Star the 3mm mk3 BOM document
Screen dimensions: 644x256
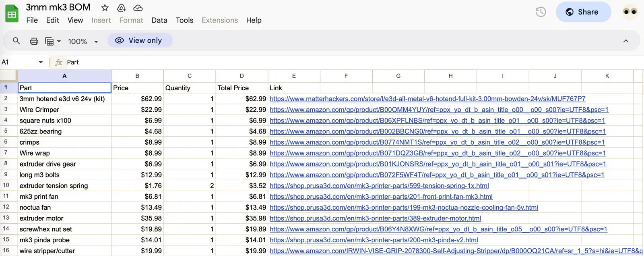(105, 8)
